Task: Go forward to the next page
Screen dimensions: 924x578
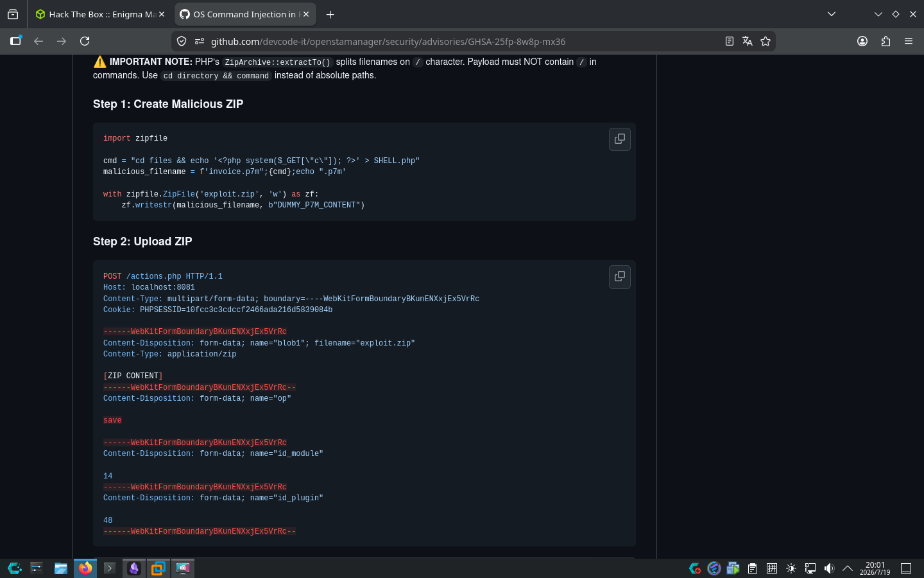Action: [x=62, y=41]
